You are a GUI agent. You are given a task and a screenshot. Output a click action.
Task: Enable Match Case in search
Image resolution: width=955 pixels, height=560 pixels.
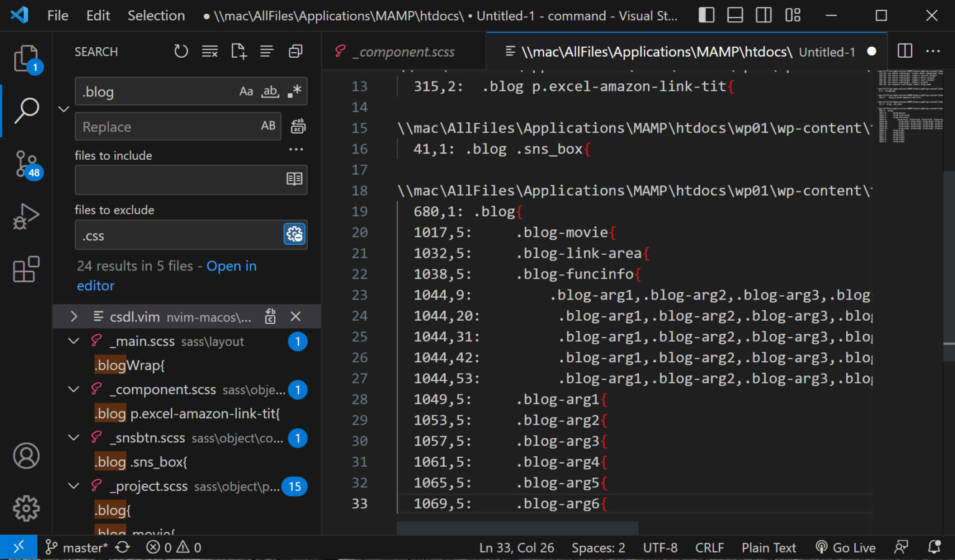pos(246,91)
